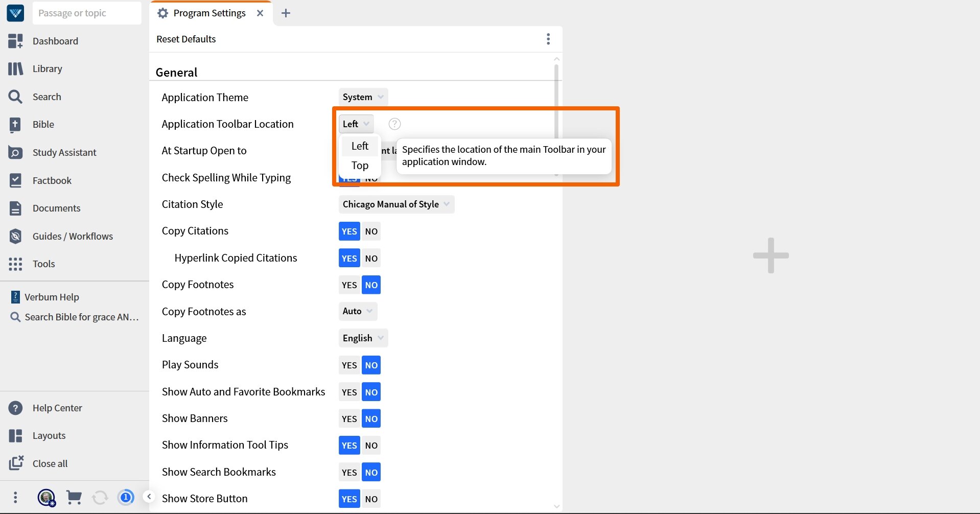Open the Bible icon in sidebar
The image size is (980, 514).
(15, 124)
